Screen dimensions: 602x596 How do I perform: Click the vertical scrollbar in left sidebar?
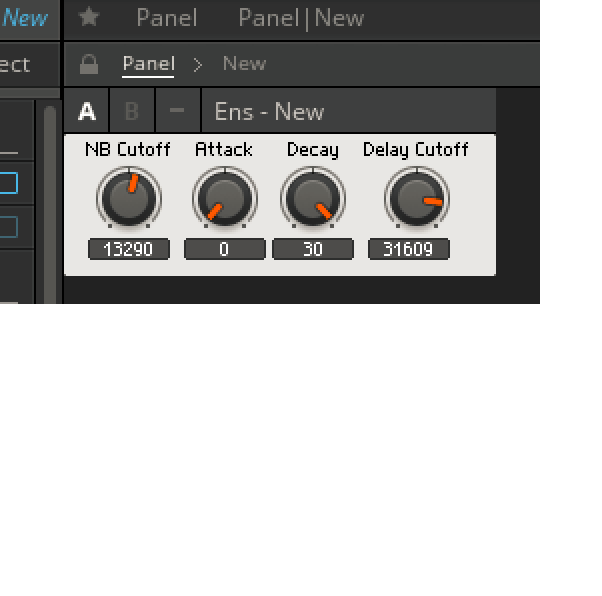[x=50, y=205]
